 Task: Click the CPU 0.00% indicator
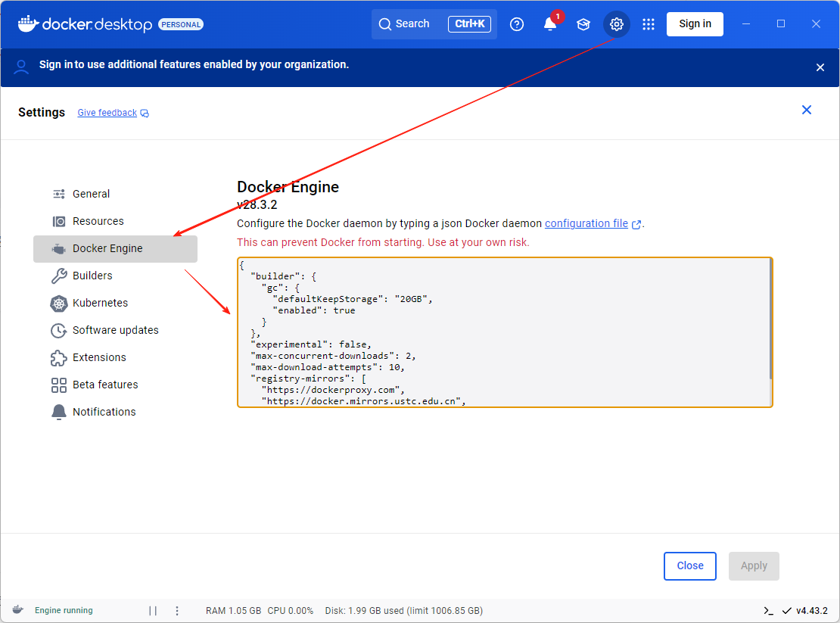291,611
